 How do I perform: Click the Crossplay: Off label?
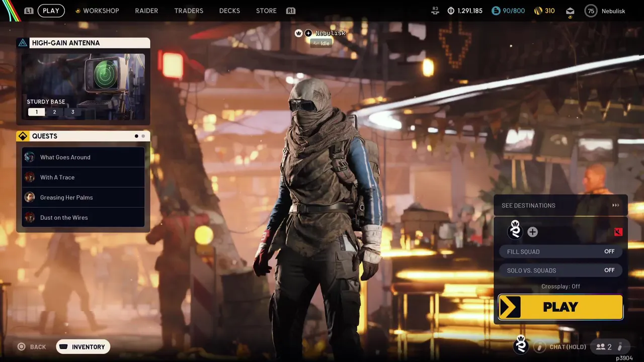pos(560,286)
